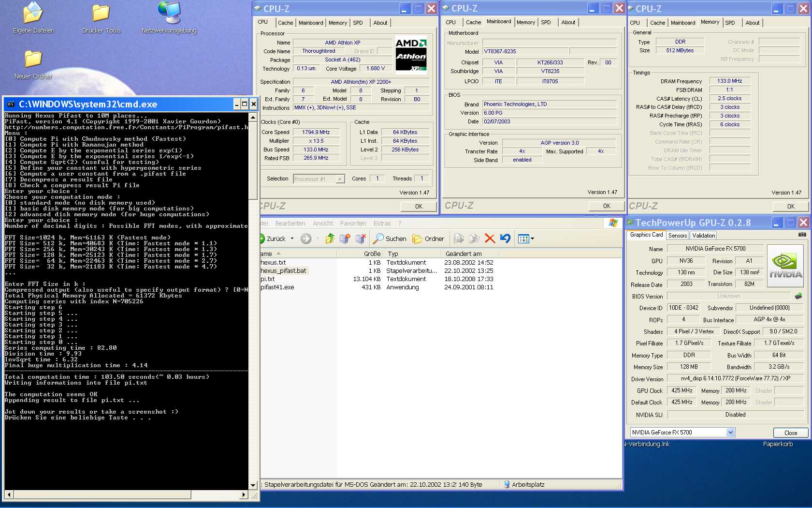Open the Drucker Tools desktop folder

(101, 13)
